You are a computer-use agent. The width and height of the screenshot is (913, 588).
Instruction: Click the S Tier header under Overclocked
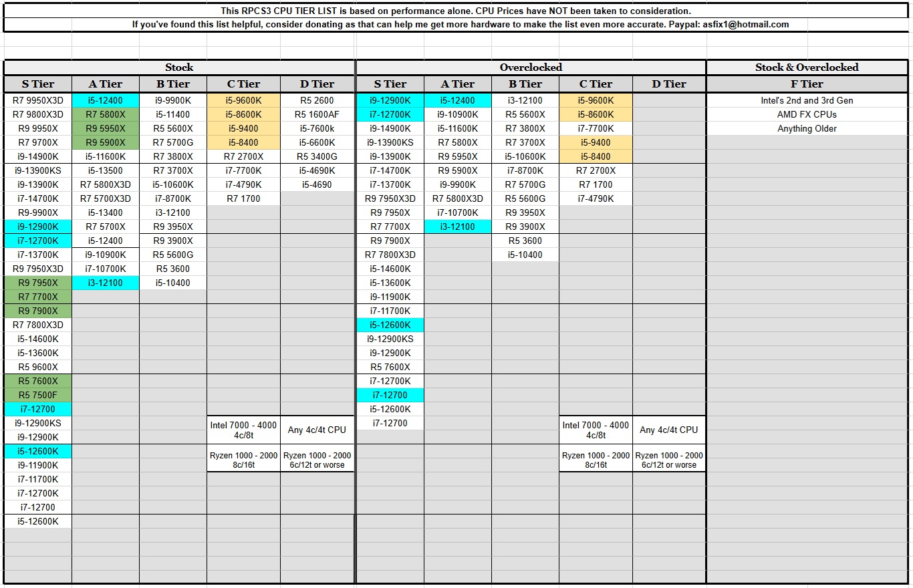coord(390,84)
